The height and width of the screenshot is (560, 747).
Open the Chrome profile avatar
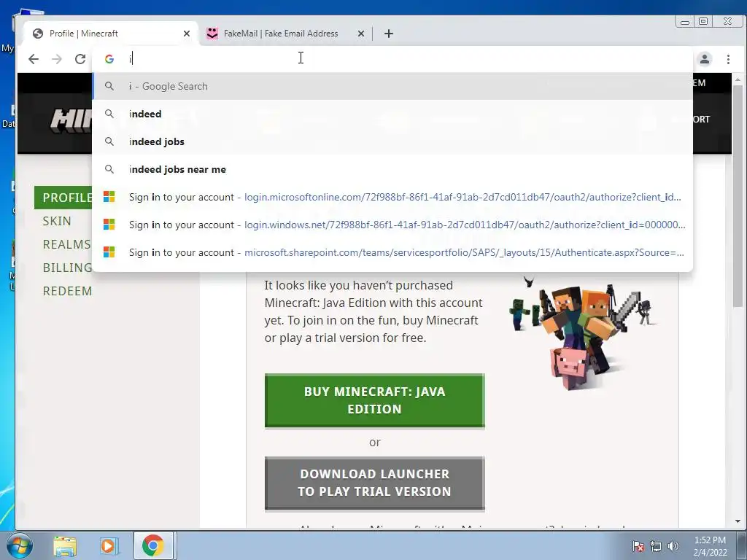(x=705, y=59)
